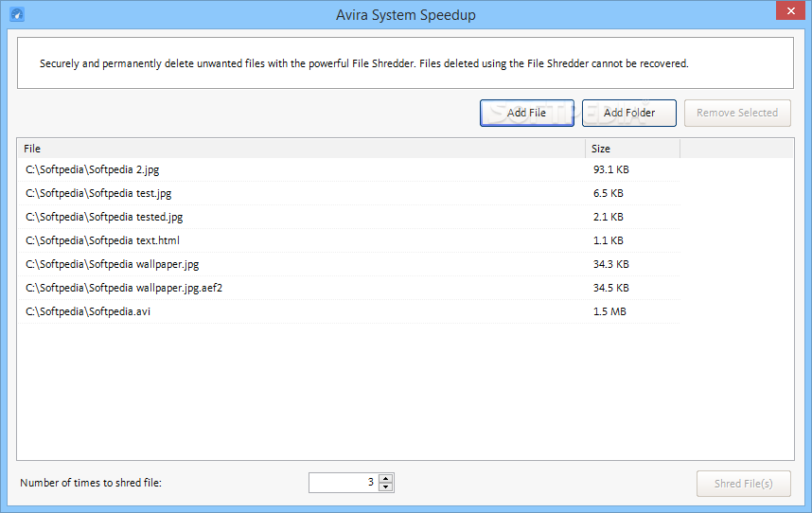Click the 2.1 KB size cell

(x=608, y=217)
